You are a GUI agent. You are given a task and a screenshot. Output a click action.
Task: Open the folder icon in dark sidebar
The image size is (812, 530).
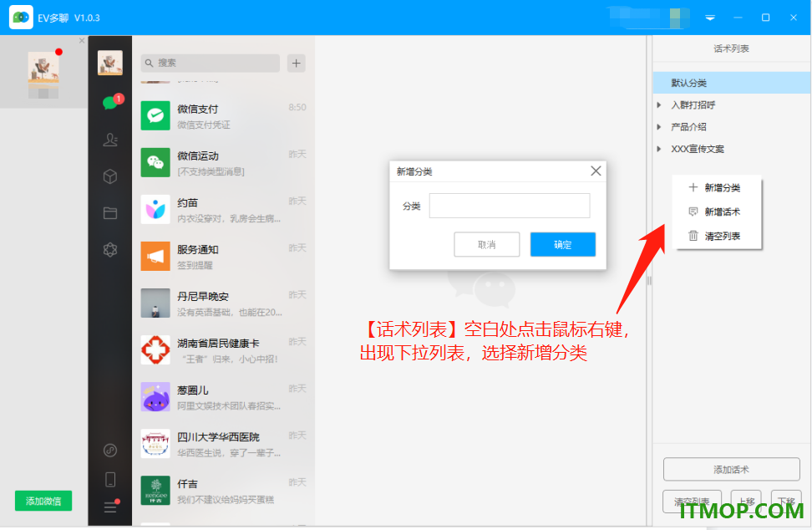point(110,213)
